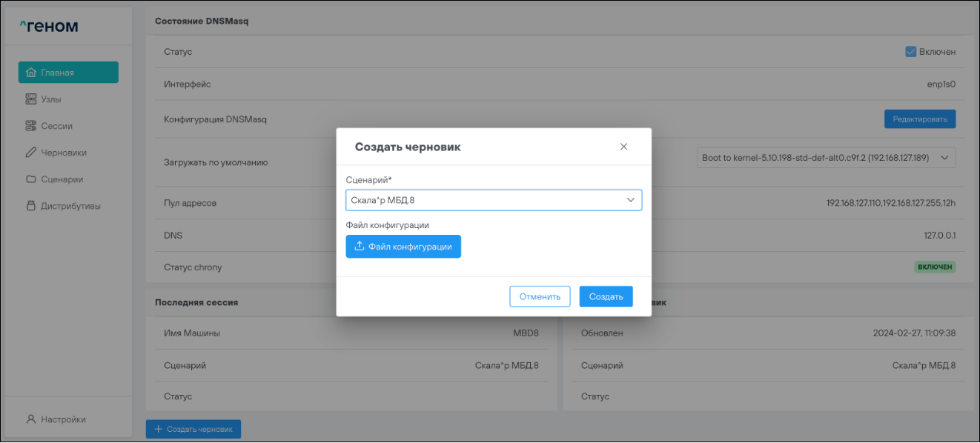
Task: Click the upload icon in Файл конфигурации button
Action: (360, 247)
